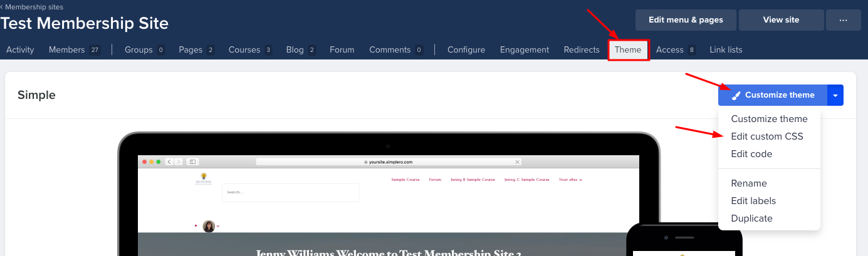This screenshot has height=256, width=868.
Task: Click the lightbulb logo in preview
Action: pyautogui.click(x=203, y=178)
